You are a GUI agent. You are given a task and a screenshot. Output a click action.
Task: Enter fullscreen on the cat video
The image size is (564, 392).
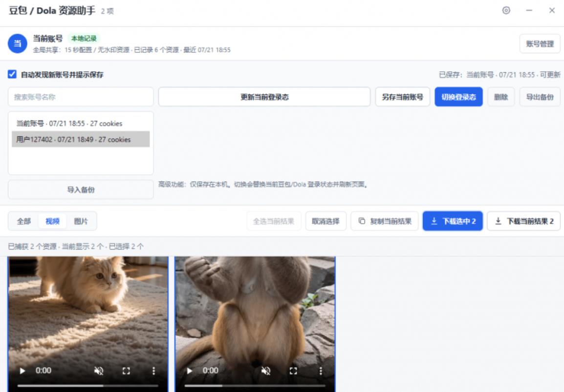point(126,371)
